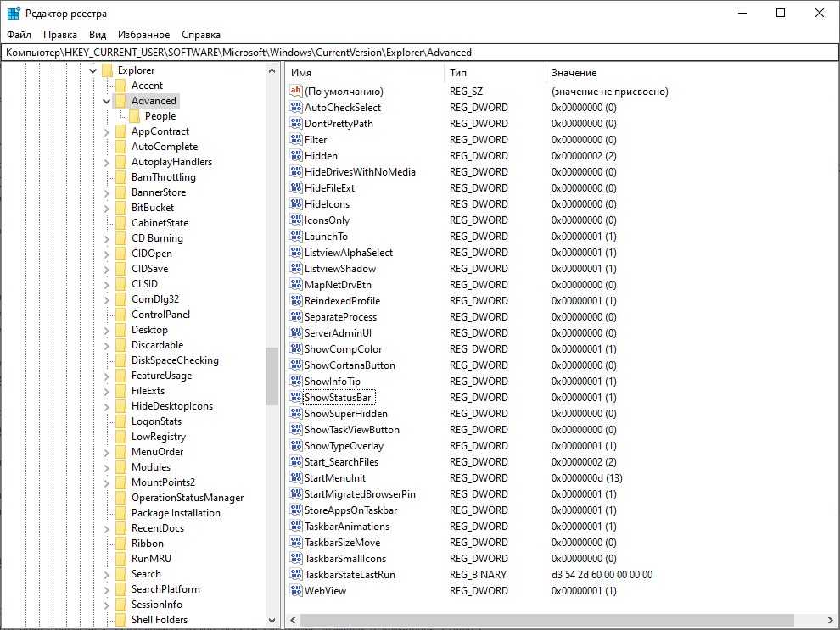Click the string icon of the default value
The width and height of the screenshot is (840, 630).
click(295, 92)
